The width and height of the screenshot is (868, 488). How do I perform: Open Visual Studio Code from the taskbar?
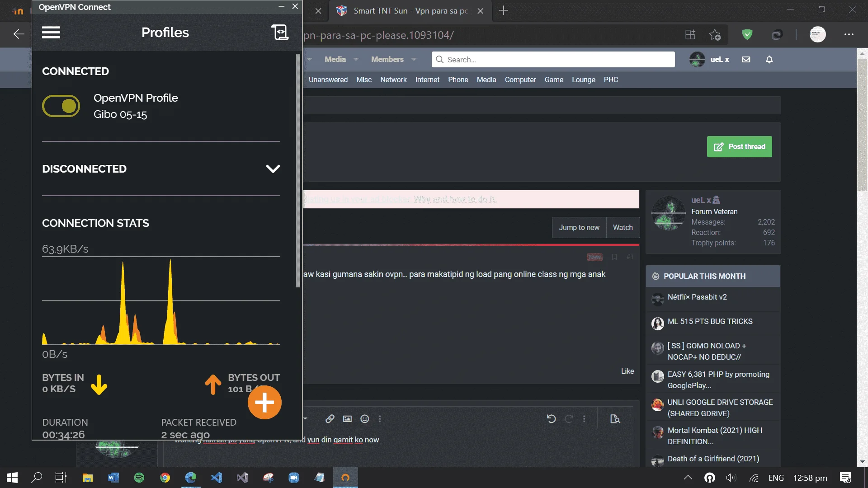point(217,478)
